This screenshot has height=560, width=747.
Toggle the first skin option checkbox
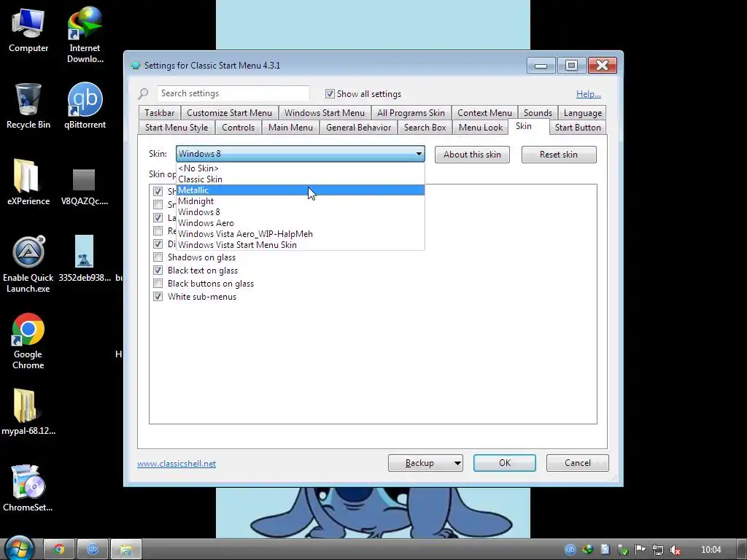tap(158, 191)
